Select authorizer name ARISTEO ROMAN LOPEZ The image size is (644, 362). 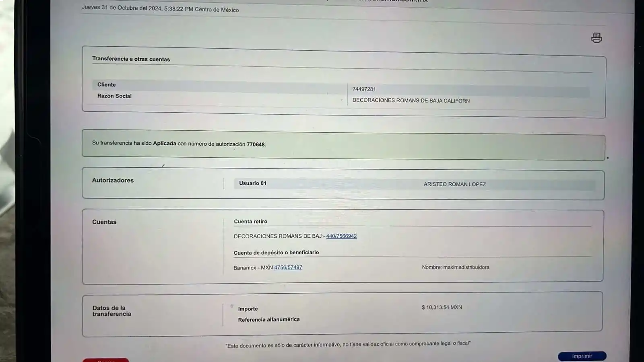point(454,184)
